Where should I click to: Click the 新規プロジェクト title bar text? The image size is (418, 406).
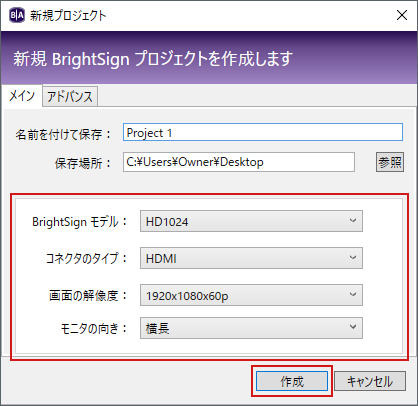(x=68, y=16)
